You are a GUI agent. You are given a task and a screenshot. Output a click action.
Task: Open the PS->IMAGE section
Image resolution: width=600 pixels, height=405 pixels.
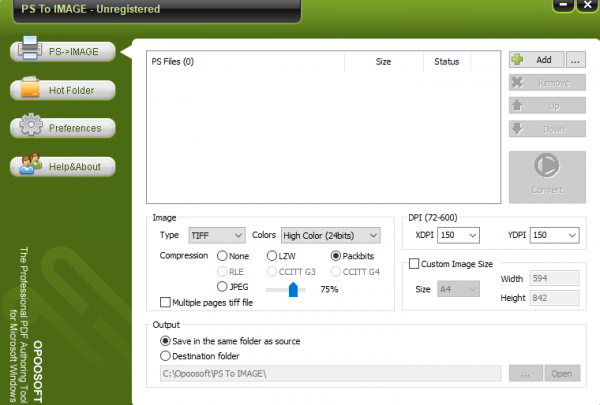(x=63, y=51)
